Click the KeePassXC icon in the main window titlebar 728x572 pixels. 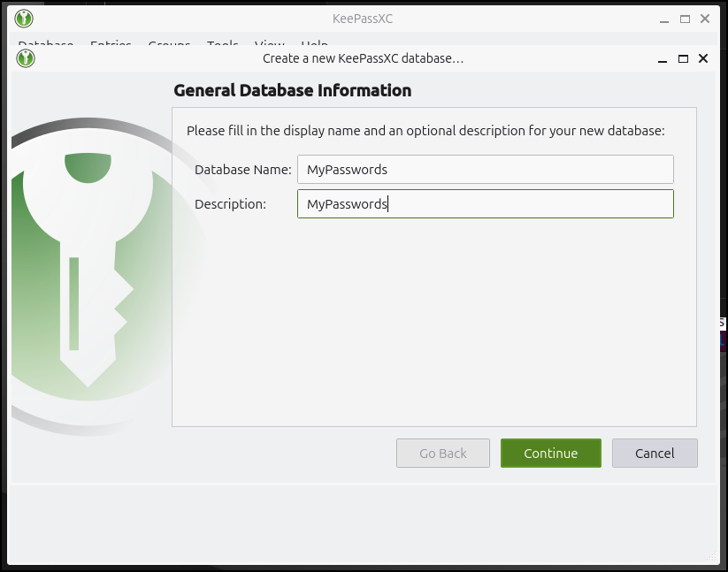click(x=23, y=18)
